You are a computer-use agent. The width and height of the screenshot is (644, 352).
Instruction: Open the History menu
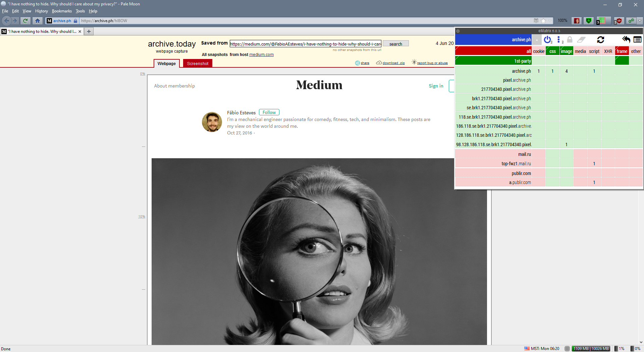point(41,11)
